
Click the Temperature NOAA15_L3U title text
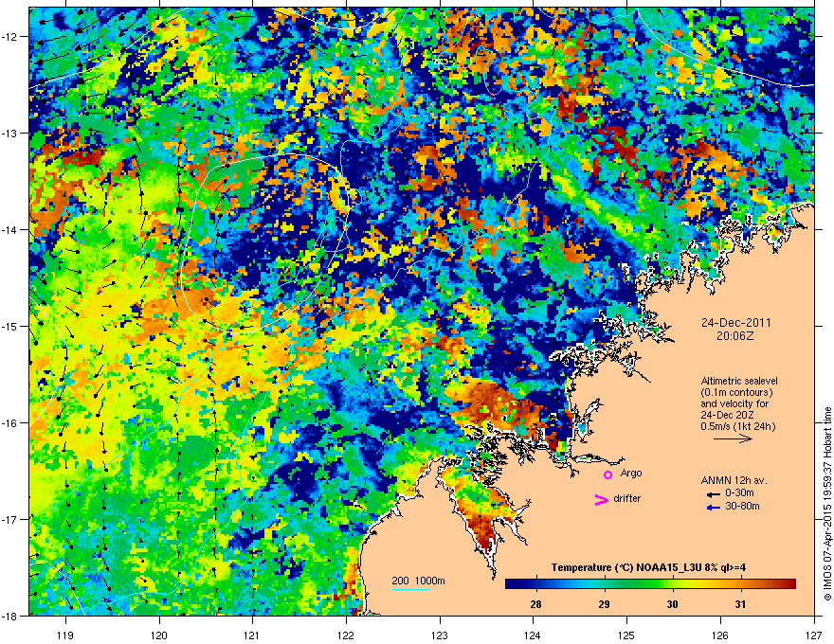(x=648, y=567)
